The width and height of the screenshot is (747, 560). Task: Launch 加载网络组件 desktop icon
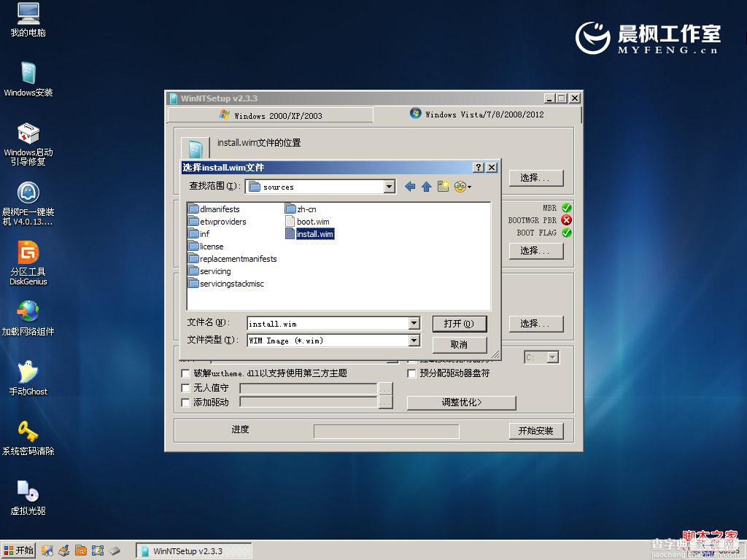point(28,318)
